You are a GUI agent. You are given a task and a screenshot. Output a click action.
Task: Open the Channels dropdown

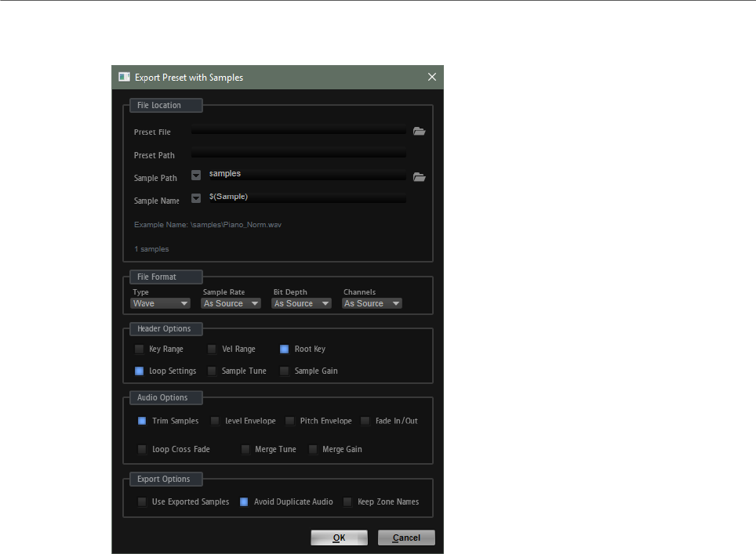(372, 303)
